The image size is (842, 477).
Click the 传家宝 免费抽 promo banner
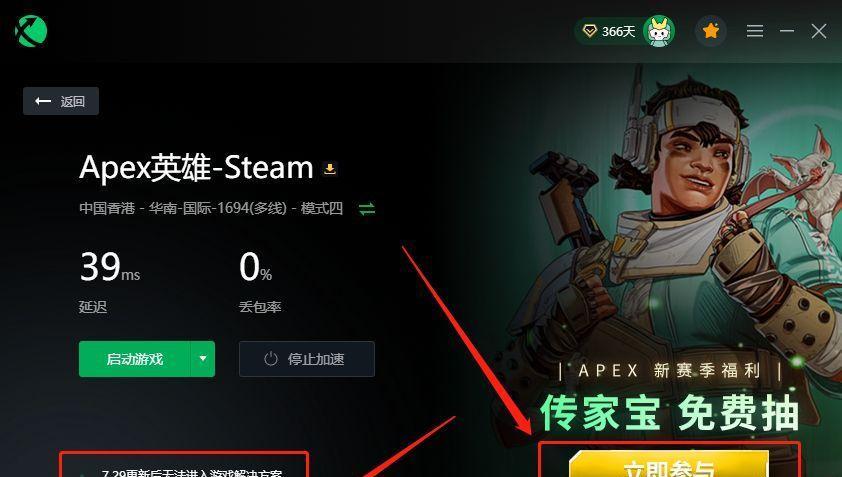pyautogui.click(x=669, y=414)
